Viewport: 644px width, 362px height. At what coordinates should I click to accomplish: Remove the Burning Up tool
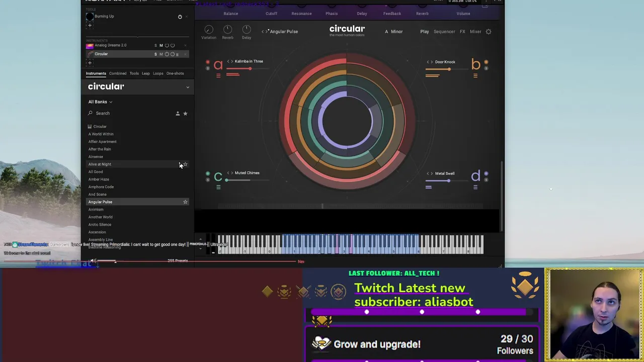(187, 17)
